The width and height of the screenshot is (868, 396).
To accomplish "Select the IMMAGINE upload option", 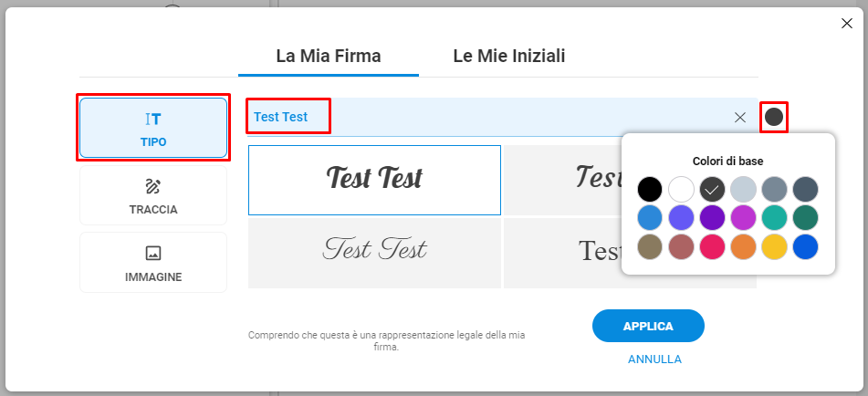I will [x=153, y=262].
